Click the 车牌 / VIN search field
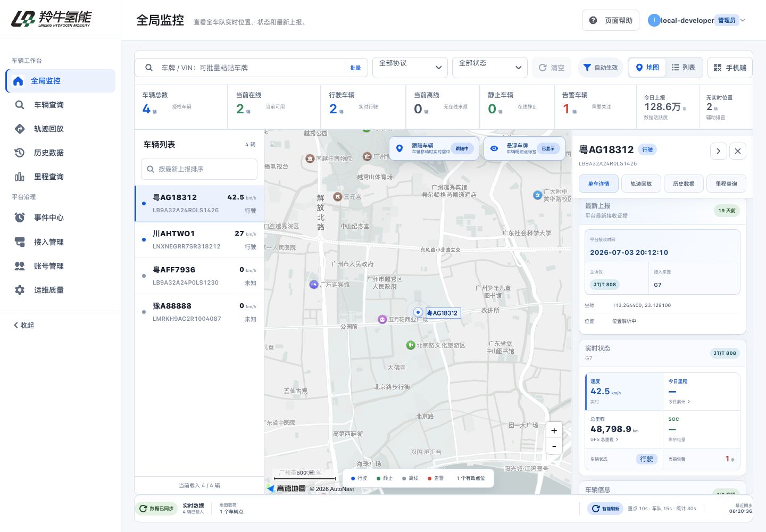Viewport: 766px width, 532px height. coord(250,68)
